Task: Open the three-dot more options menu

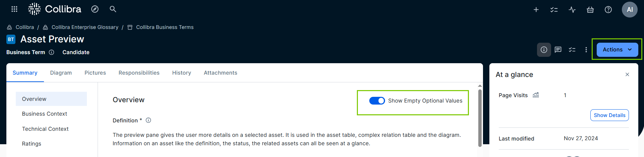Action: point(586,50)
